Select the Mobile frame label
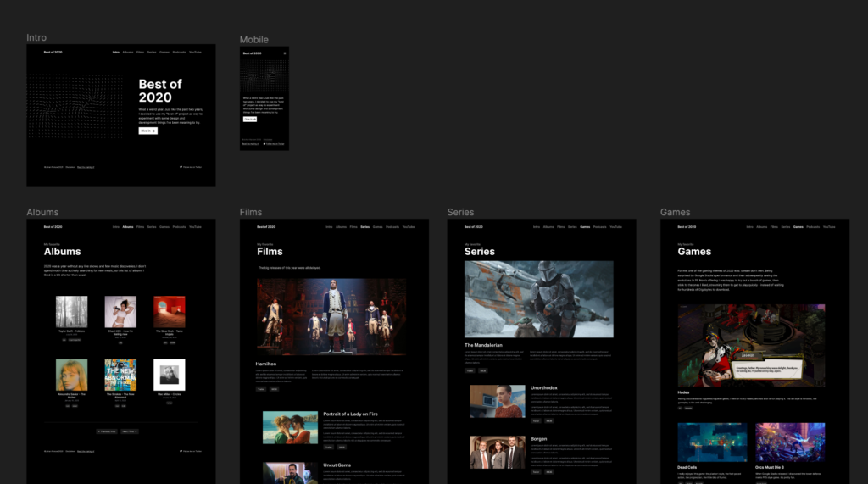This screenshot has width=868, height=484. pyautogui.click(x=254, y=40)
